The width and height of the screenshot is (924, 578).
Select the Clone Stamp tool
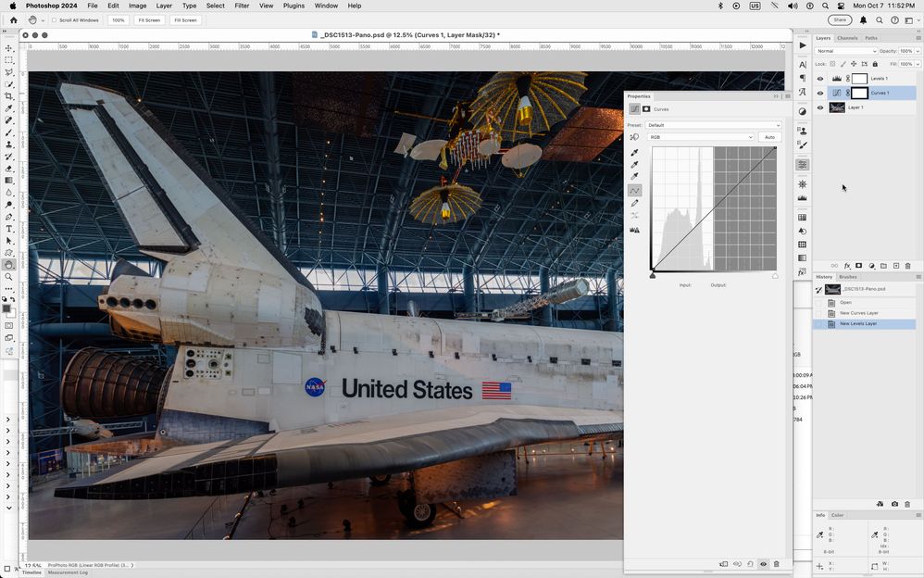pos(9,144)
